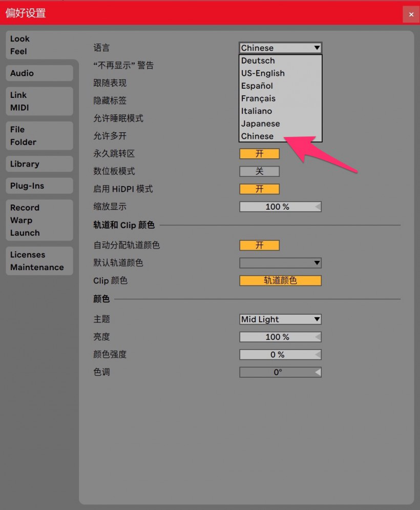The width and height of the screenshot is (420, 510).
Task: Click the 颜色强度 0 % slider
Action: pos(281,355)
